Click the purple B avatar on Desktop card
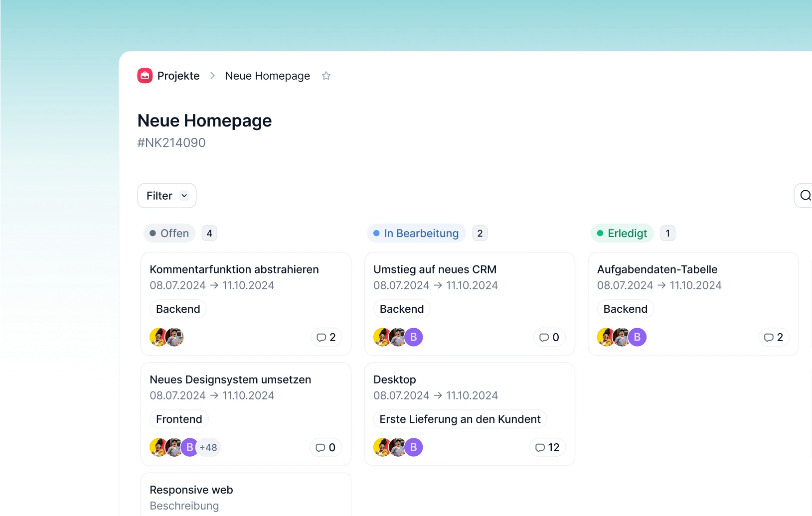Viewport: 812px width, 516px height. tap(413, 447)
